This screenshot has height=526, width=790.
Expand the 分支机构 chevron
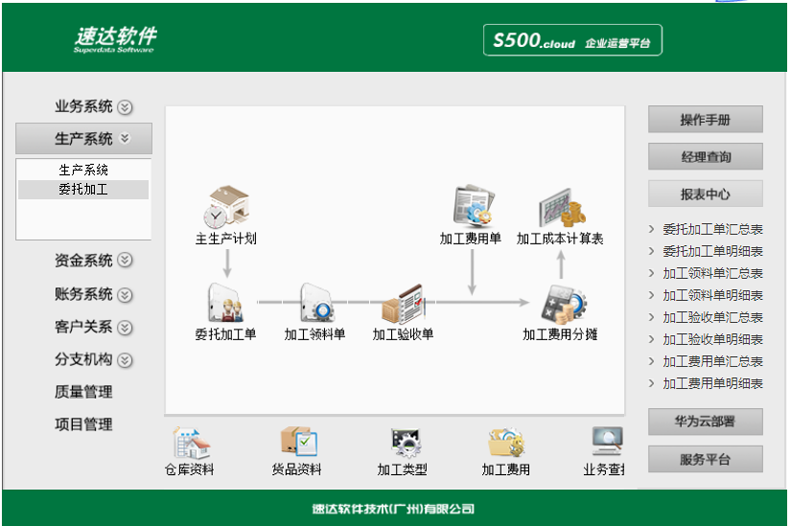point(125,360)
